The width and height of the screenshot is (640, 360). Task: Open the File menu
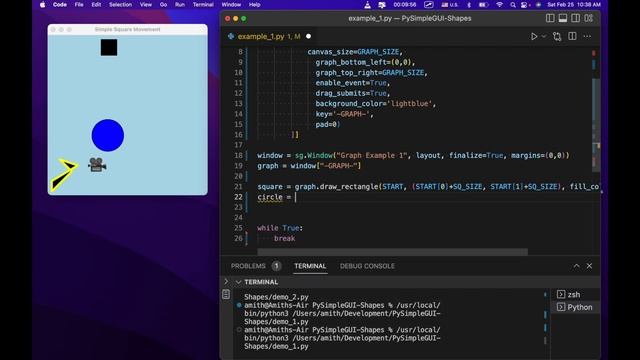pos(79,5)
